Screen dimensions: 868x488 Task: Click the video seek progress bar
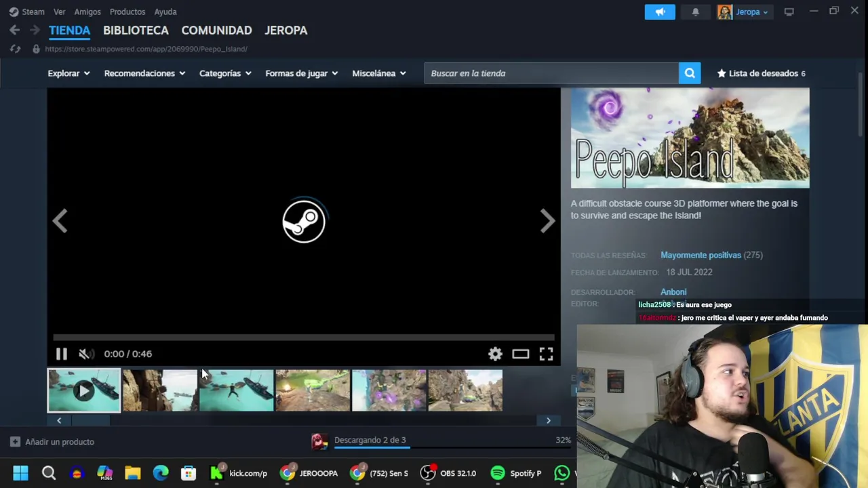[x=304, y=337]
